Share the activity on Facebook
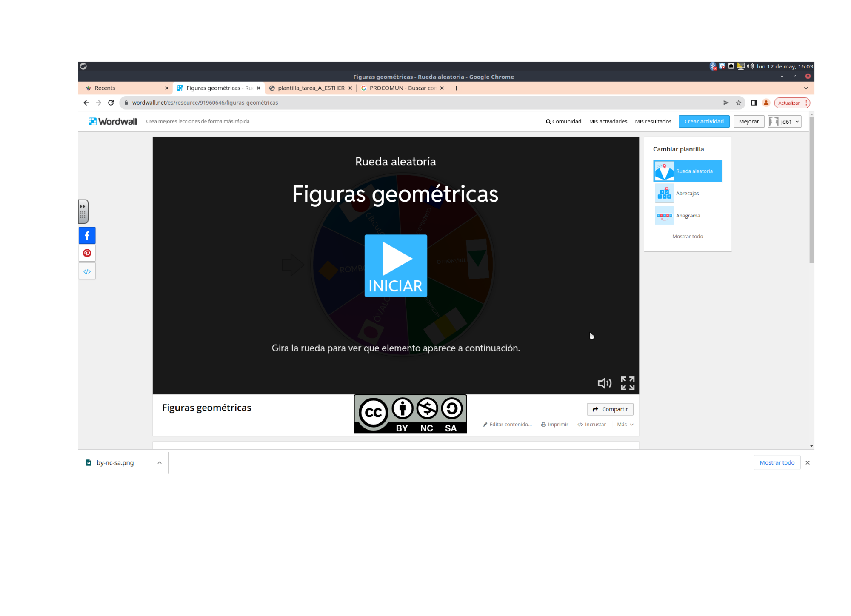Screen dimensions: 851x616 point(87,235)
